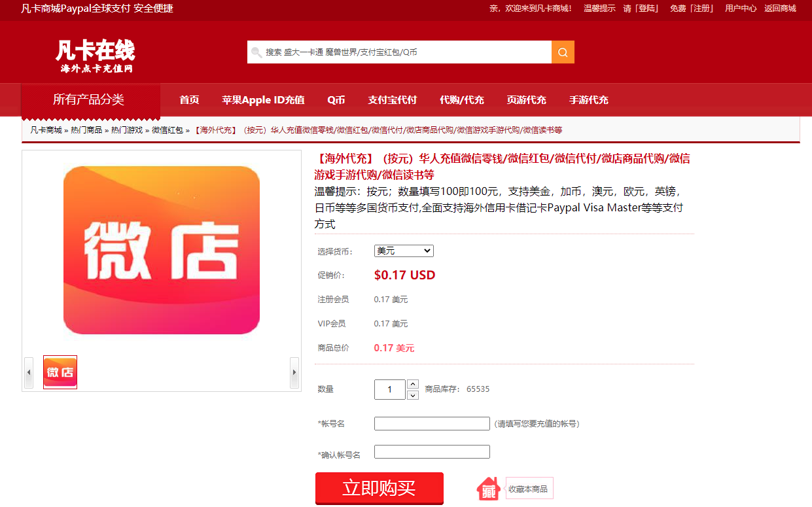Click the red product title text

click(x=503, y=166)
